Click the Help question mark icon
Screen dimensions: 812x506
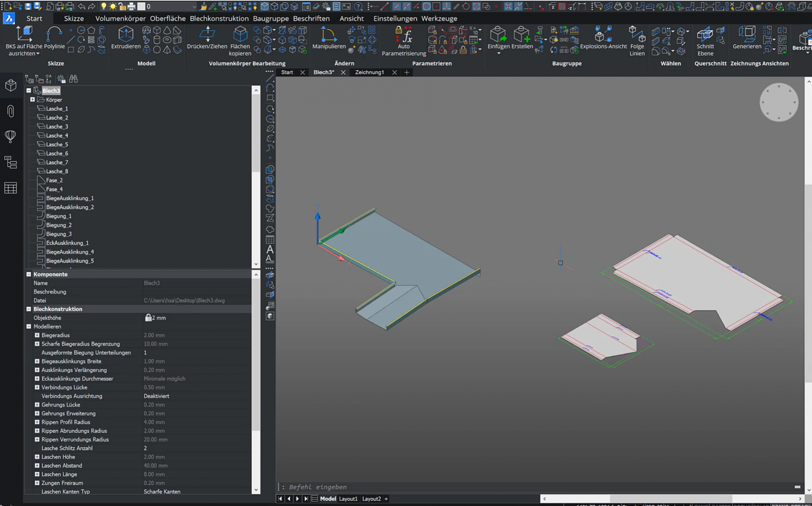358,6
